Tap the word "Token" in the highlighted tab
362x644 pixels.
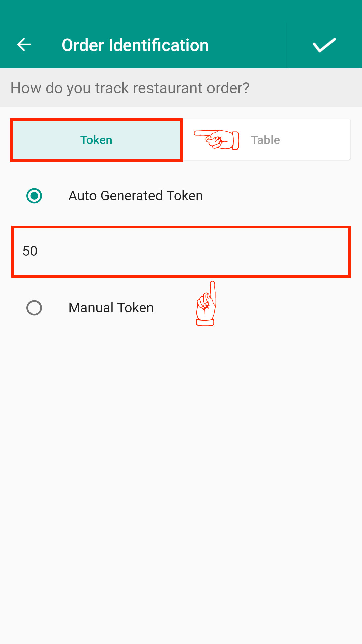(x=96, y=140)
